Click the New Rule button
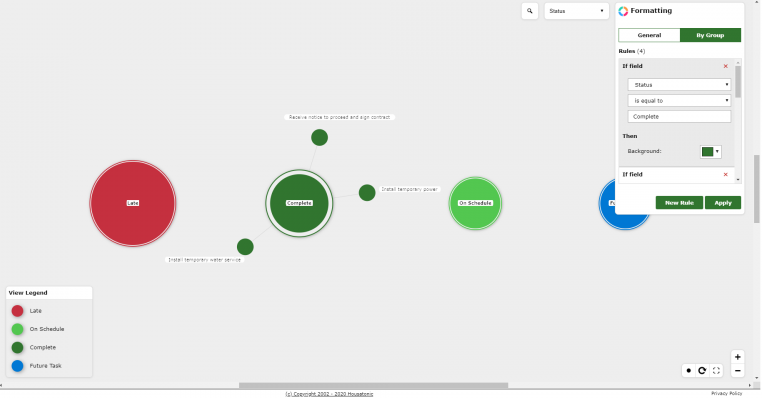The height and width of the screenshot is (398, 762). click(x=679, y=203)
